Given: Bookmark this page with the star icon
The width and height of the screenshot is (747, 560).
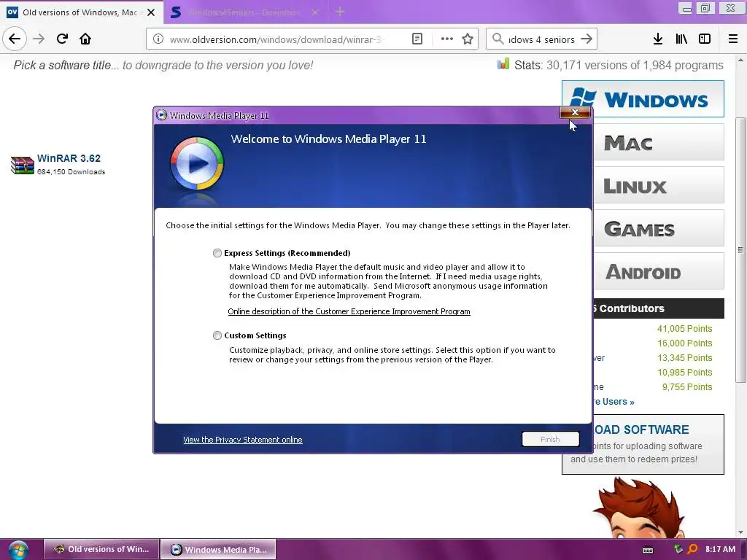Looking at the screenshot, I should (x=468, y=39).
